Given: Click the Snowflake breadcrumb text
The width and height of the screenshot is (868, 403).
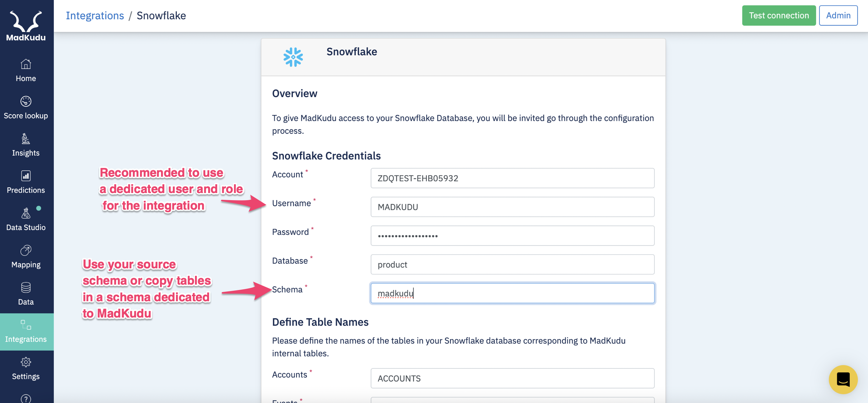Looking at the screenshot, I should pos(161,16).
